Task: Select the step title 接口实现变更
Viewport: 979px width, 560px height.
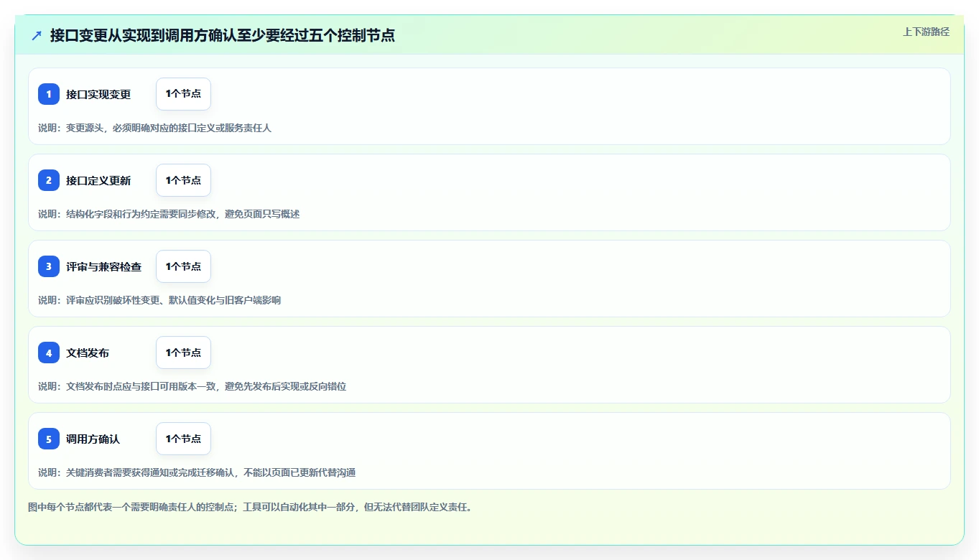Action: tap(98, 94)
